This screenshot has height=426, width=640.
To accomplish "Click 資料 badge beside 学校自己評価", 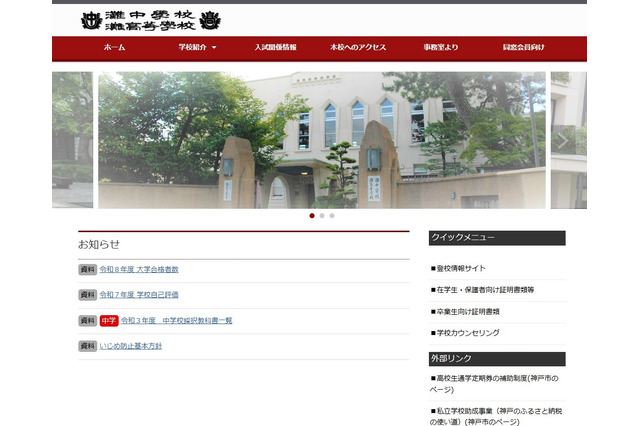I will 87,295.
